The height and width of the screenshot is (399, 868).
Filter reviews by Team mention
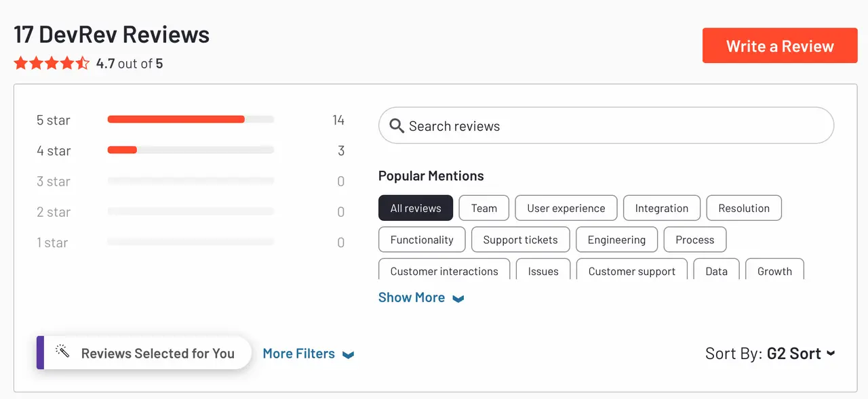(484, 208)
